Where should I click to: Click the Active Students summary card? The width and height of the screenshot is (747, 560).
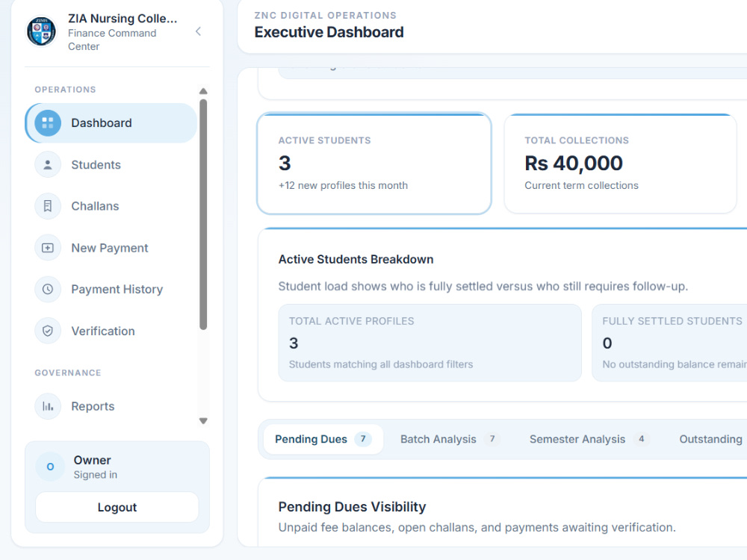tap(374, 164)
